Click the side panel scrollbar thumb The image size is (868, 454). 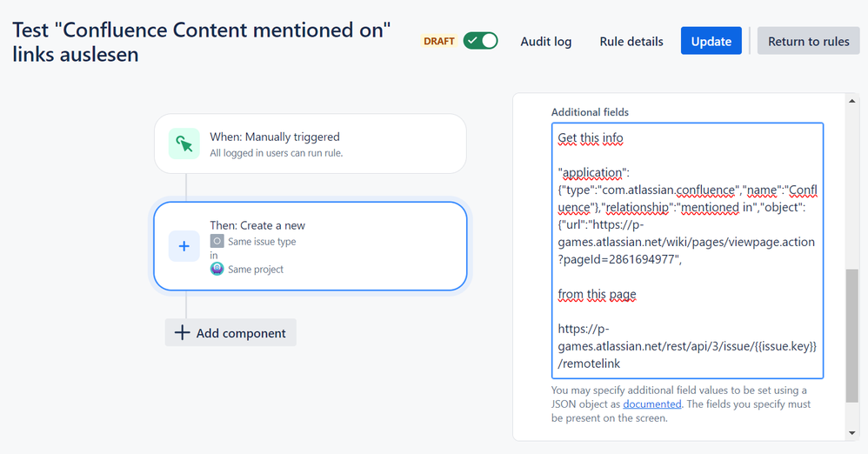[x=852, y=336]
